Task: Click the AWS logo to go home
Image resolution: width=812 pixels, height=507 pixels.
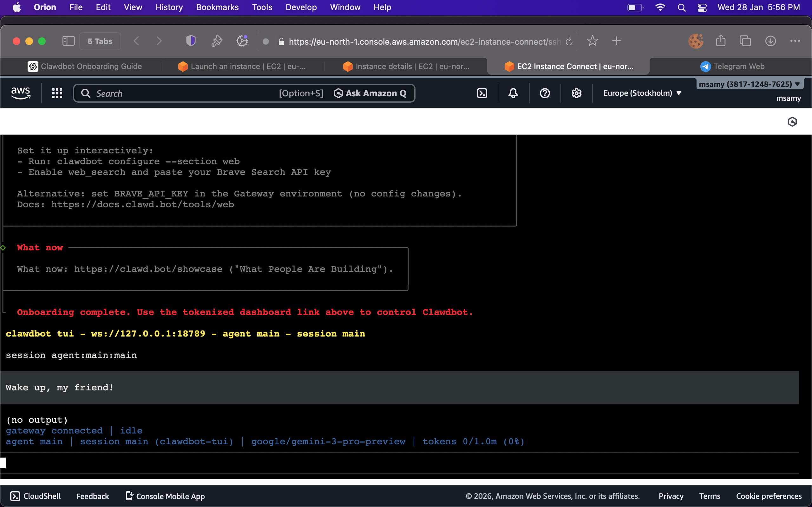Action: tap(21, 93)
